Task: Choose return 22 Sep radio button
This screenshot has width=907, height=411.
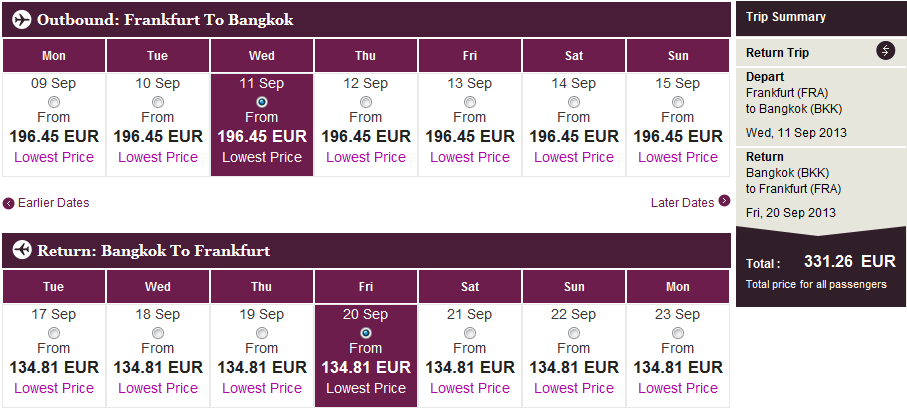Action: click(574, 333)
